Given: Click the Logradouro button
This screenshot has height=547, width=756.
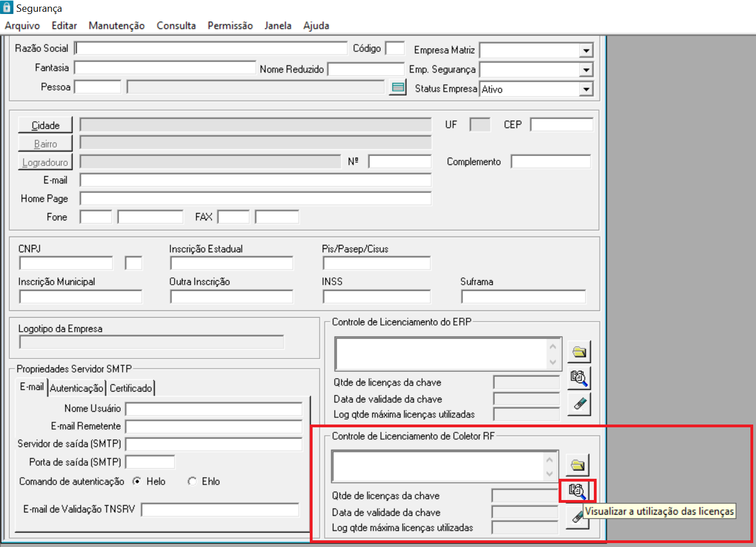Looking at the screenshot, I should tap(45, 162).
